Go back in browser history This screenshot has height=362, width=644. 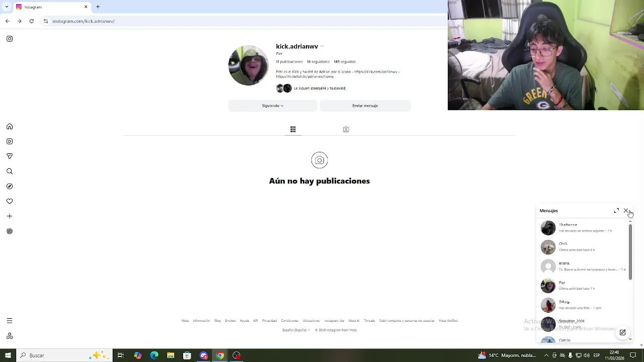click(7, 21)
